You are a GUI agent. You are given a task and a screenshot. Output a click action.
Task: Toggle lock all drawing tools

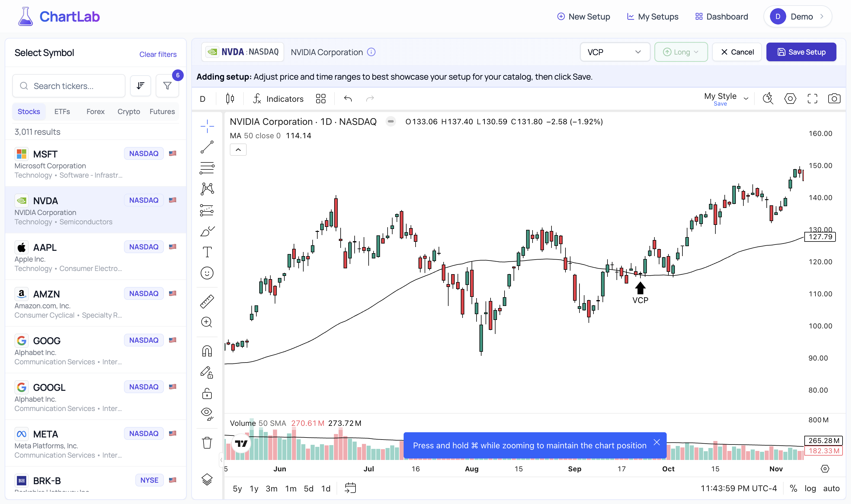point(207,393)
